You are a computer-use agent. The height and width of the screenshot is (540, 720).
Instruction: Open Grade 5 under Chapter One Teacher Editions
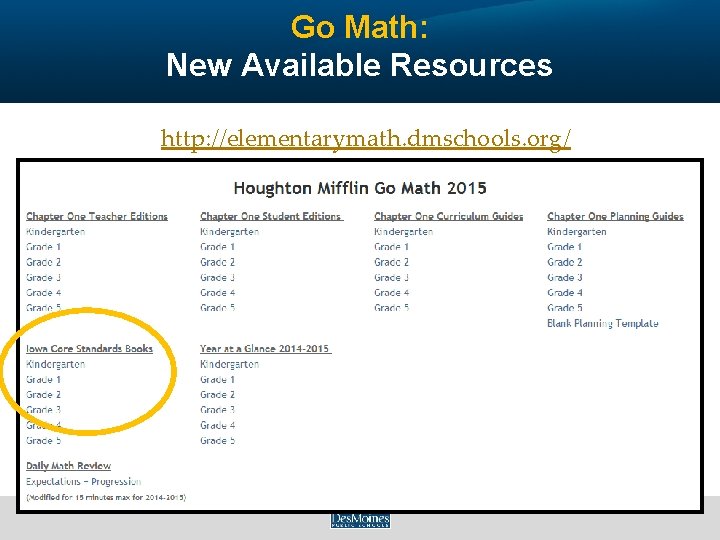click(x=44, y=308)
